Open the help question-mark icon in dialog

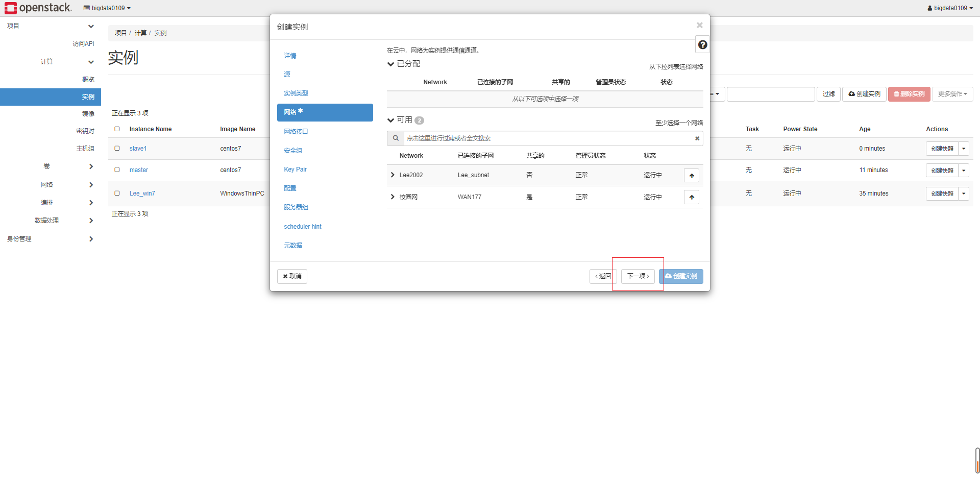702,45
